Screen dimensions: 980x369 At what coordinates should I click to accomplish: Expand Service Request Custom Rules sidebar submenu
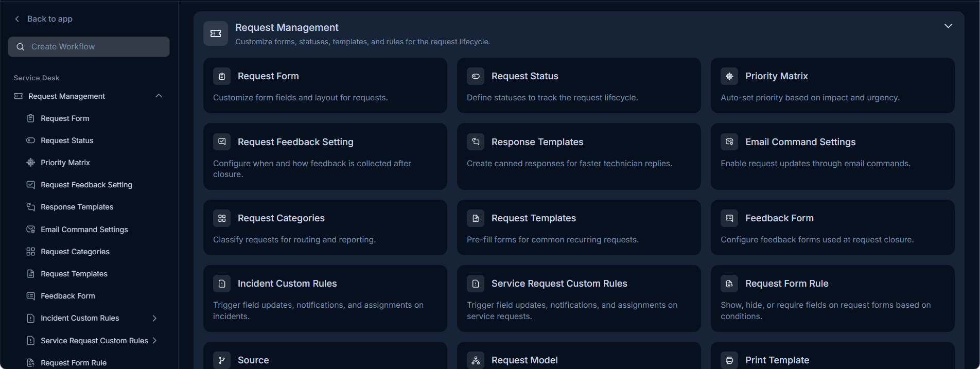(154, 341)
